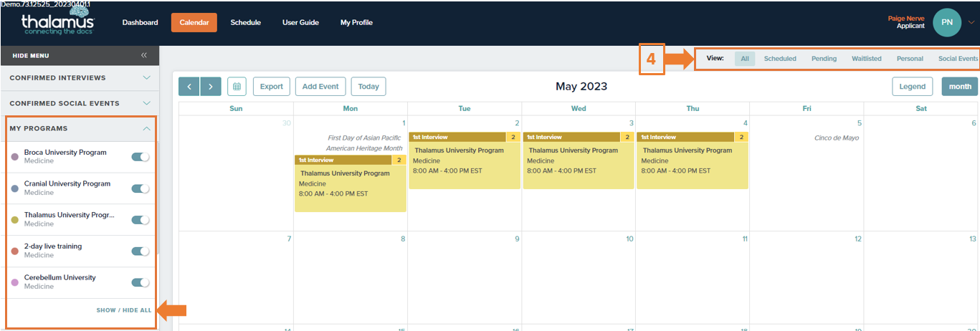Switch to month view button

coord(960,87)
